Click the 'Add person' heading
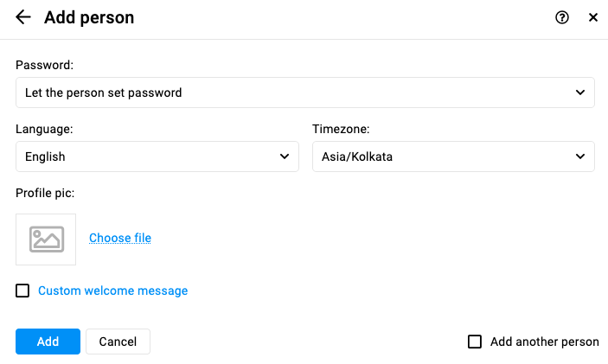Screen dimensions: 608x364 coord(89,17)
